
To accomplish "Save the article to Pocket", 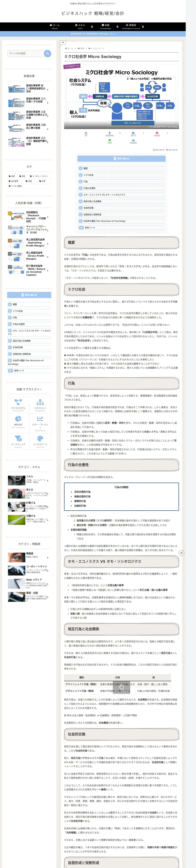I will pos(157,134).
